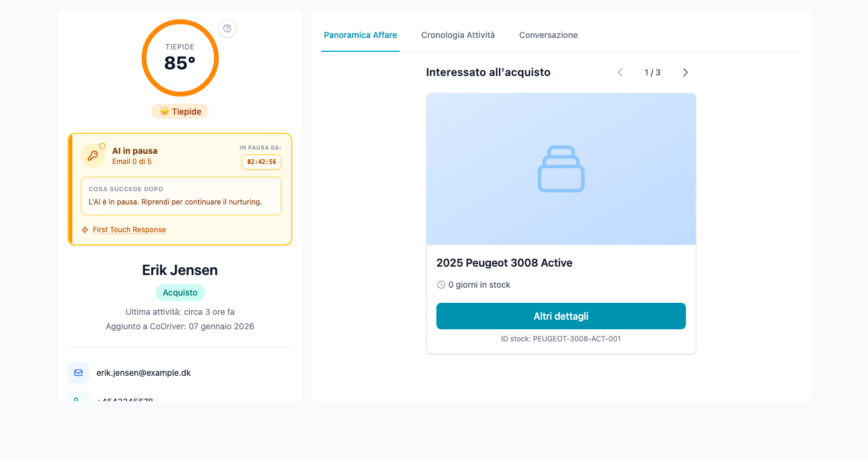Click the Tiepide status badge
868x459 pixels.
(x=180, y=111)
